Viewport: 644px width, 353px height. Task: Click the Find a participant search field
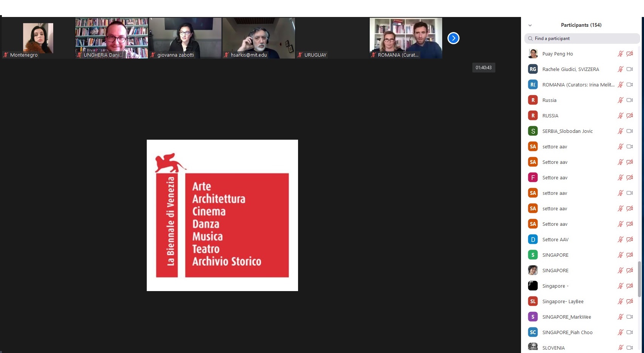click(x=582, y=39)
